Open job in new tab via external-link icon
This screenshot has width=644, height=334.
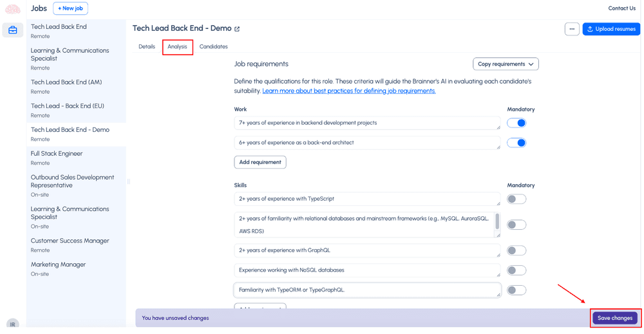click(237, 29)
